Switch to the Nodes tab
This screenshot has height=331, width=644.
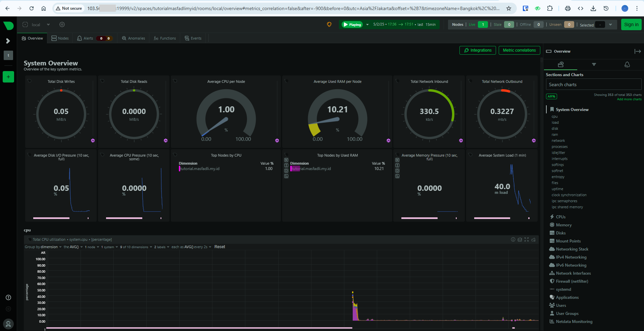tap(60, 38)
